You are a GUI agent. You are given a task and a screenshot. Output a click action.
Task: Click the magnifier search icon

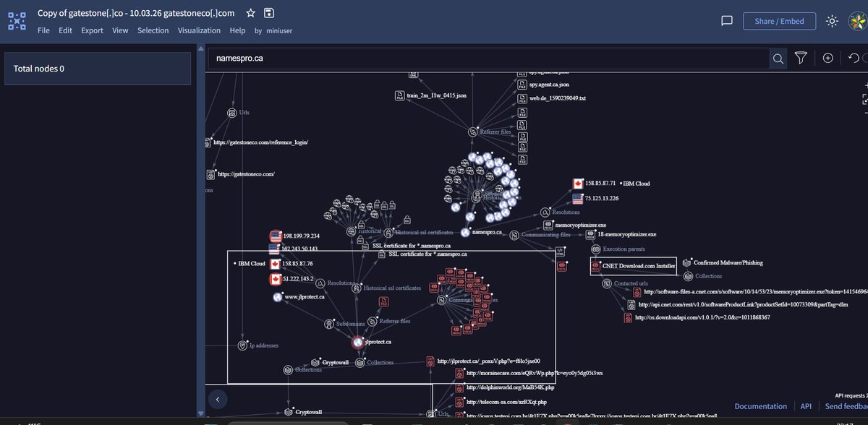[778, 59]
